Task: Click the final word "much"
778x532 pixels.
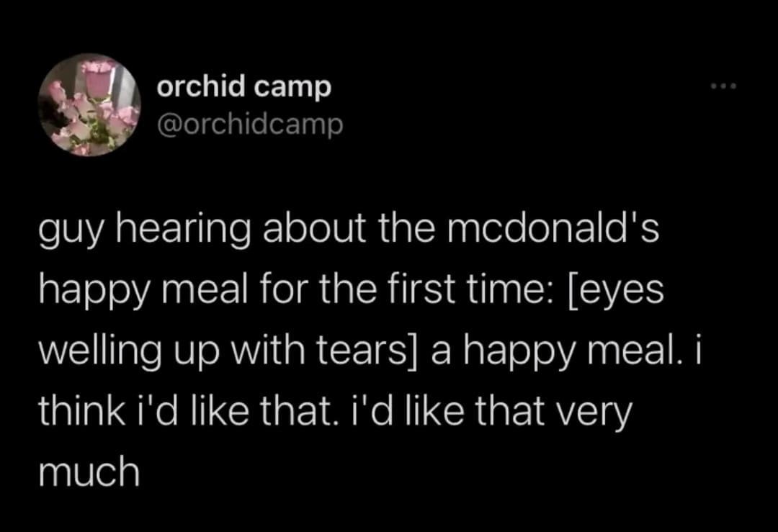Action: (x=89, y=471)
